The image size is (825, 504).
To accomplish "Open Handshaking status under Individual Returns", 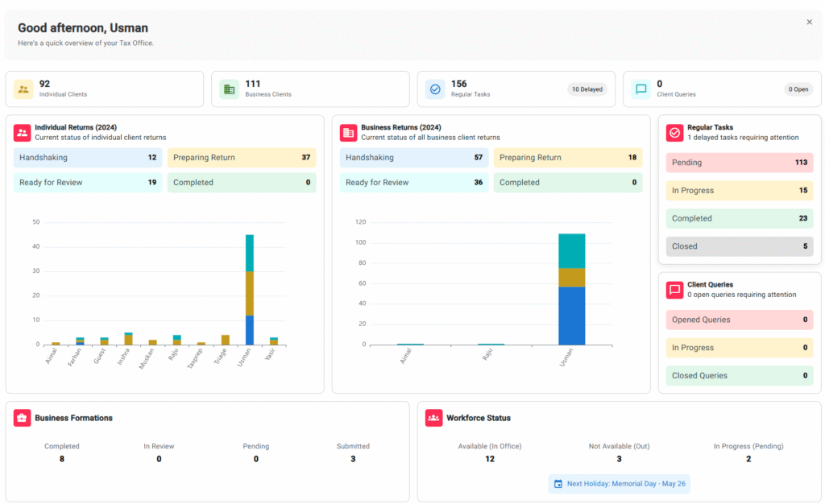I will coord(88,158).
